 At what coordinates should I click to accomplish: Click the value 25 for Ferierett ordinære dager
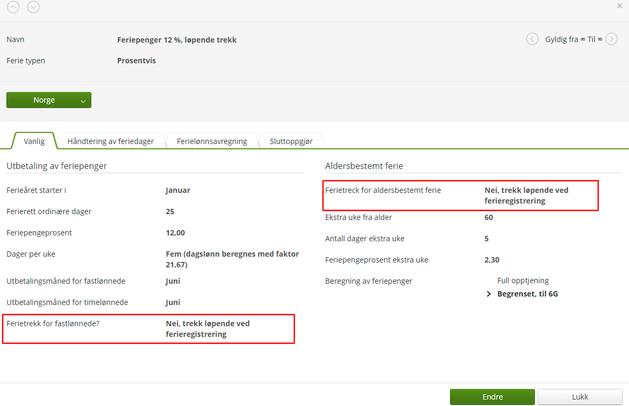(x=170, y=211)
